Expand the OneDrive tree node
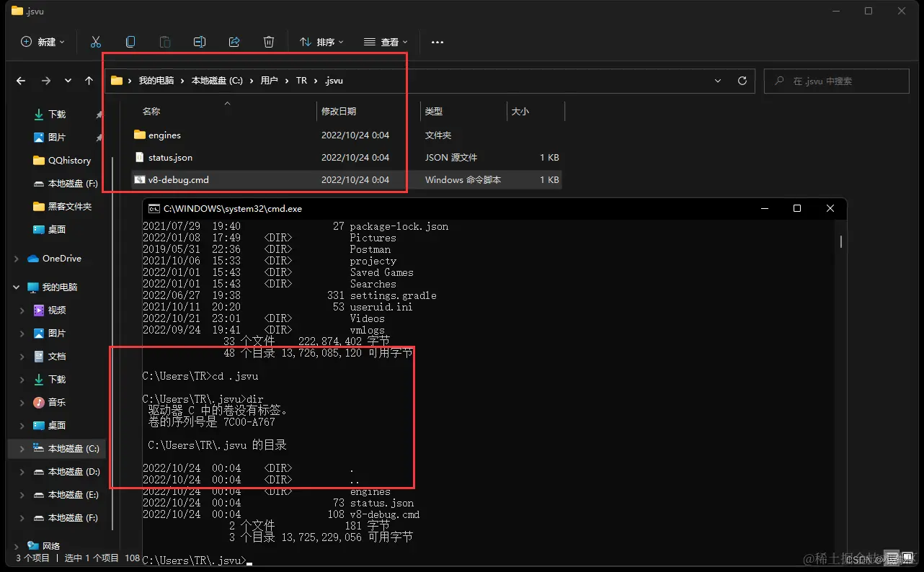The height and width of the screenshot is (572, 924). click(x=17, y=258)
